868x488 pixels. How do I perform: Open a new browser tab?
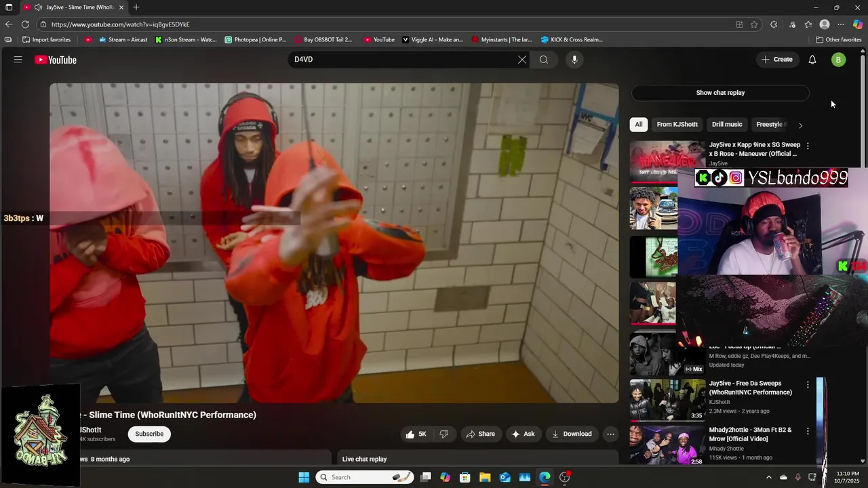pyautogui.click(x=136, y=7)
